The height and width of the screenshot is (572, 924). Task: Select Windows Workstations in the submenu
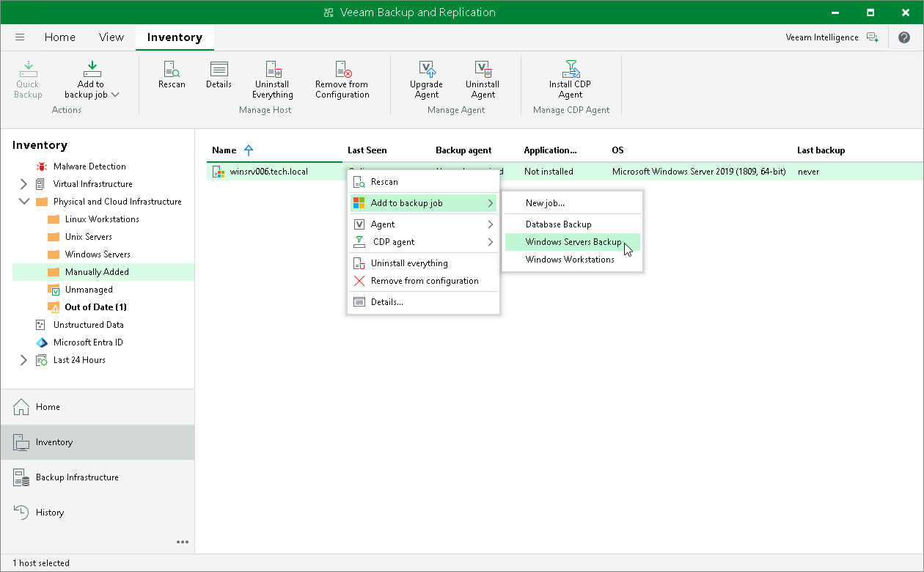(573, 260)
